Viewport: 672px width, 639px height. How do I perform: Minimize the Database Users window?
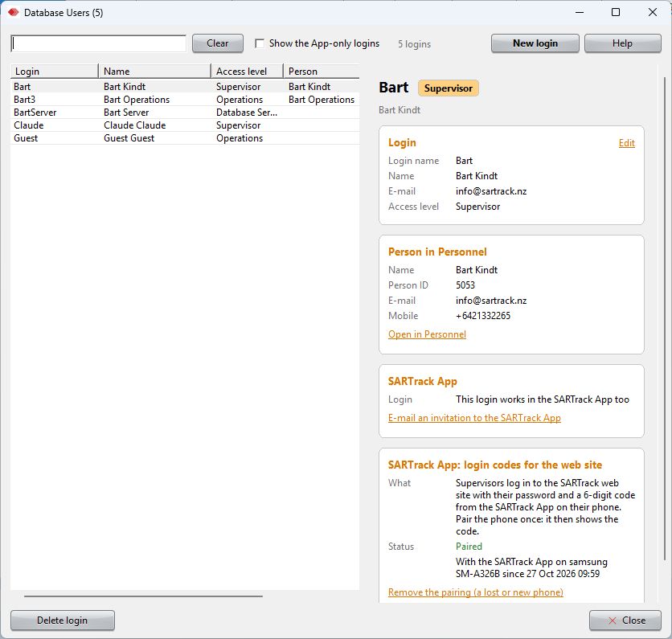(x=580, y=12)
